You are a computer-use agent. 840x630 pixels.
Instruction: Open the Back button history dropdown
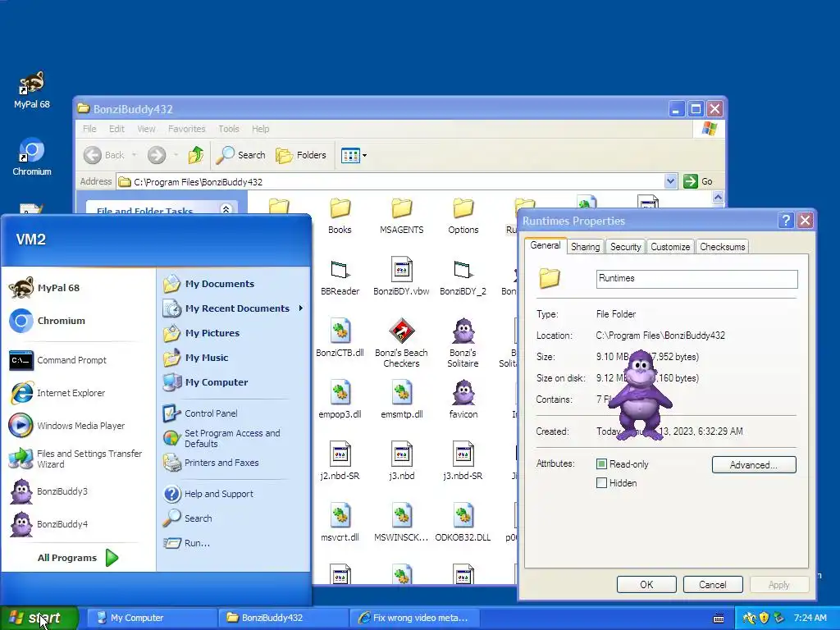click(x=134, y=155)
